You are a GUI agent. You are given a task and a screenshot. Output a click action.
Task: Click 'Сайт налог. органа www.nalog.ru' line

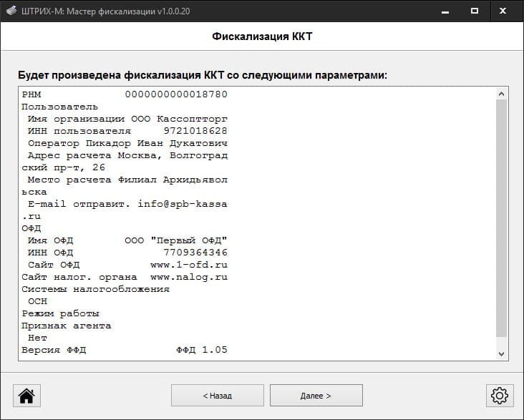[125, 277]
